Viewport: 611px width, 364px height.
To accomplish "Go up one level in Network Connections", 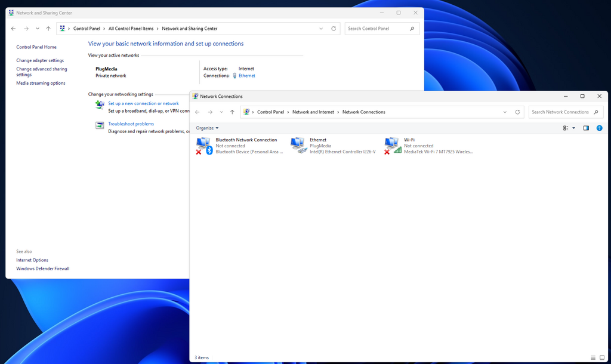I will pyautogui.click(x=232, y=112).
